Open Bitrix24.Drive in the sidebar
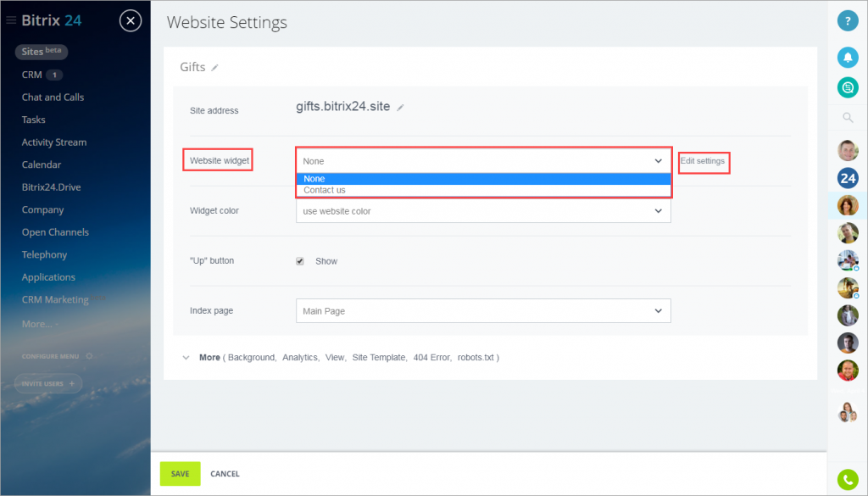The image size is (868, 496). point(51,187)
